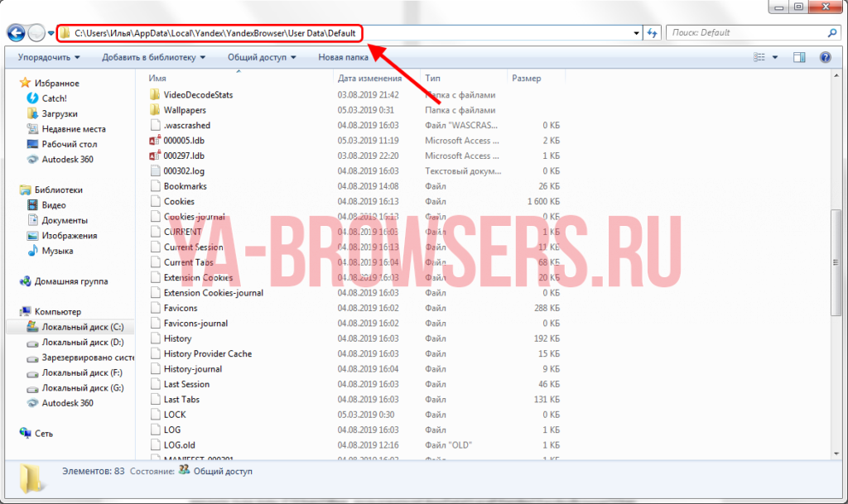848x504 pixels.
Task: Click the Back navigation arrow button
Action: [x=16, y=33]
